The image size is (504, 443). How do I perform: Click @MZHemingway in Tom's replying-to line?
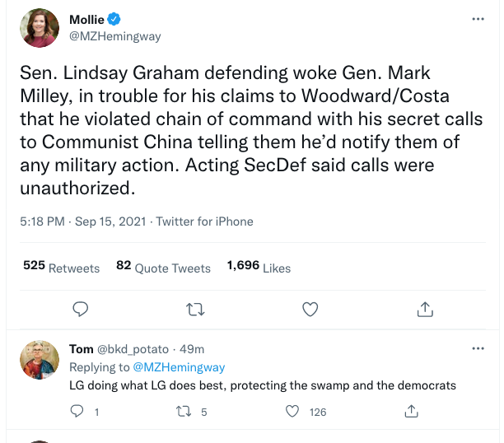pos(179,367)
